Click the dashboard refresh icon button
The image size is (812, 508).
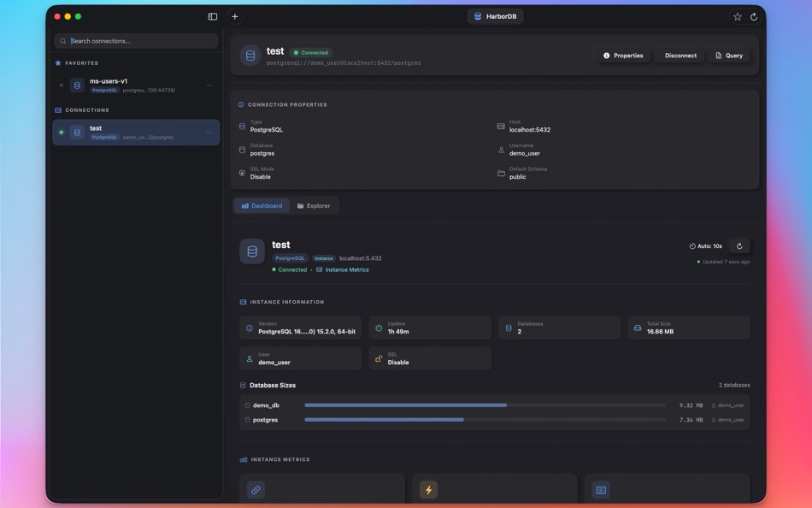[x=739, y=246]
